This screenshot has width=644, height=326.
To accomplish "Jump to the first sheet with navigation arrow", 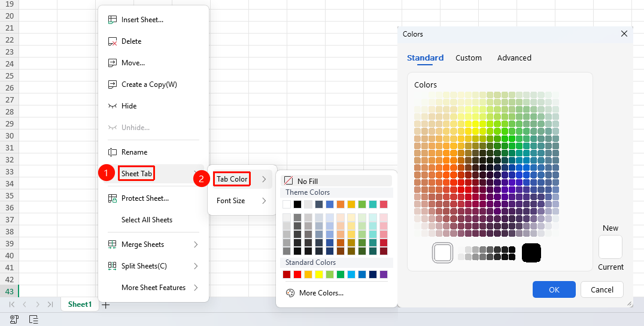I will 12,304.
